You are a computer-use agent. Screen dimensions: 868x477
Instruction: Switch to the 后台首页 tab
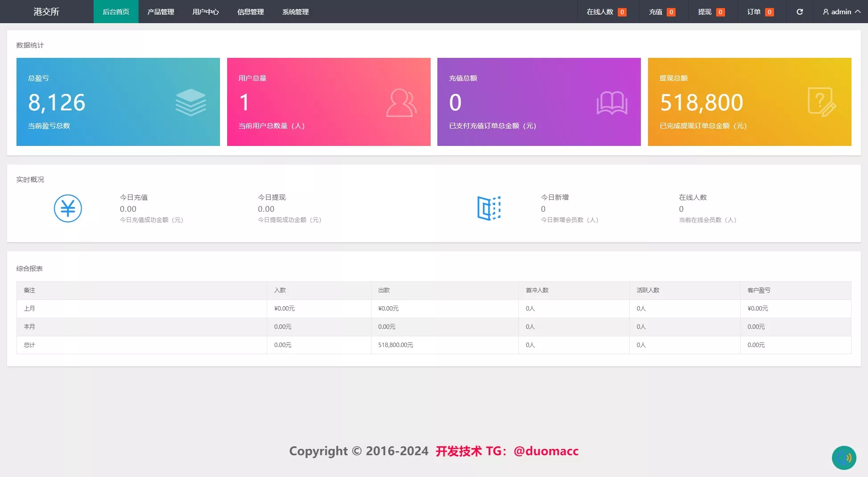point(116,12)
